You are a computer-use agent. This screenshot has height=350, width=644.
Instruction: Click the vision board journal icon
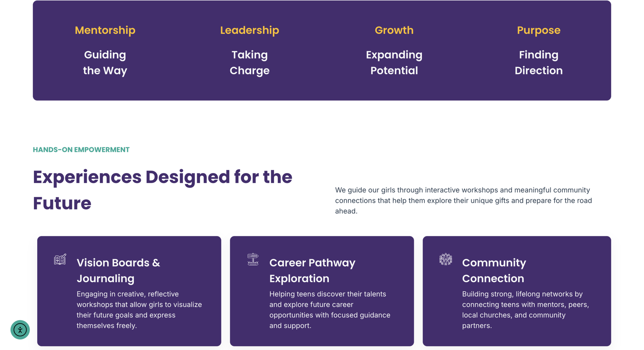click(x=60, y=259)
